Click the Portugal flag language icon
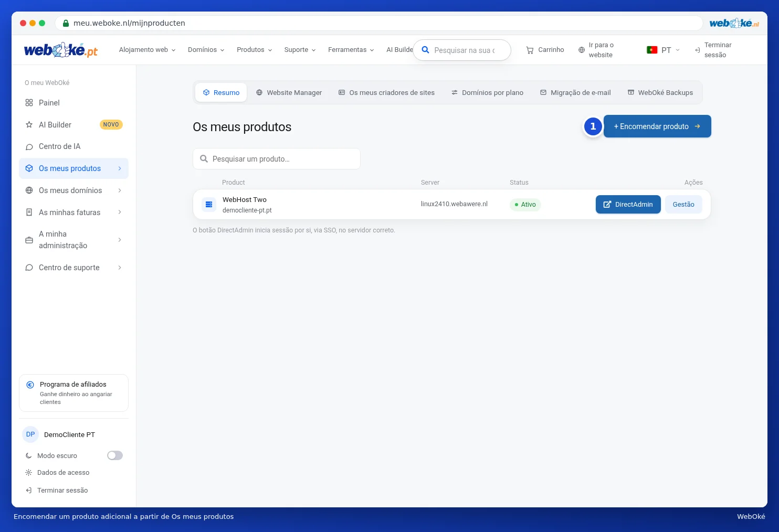 (652, 50)
